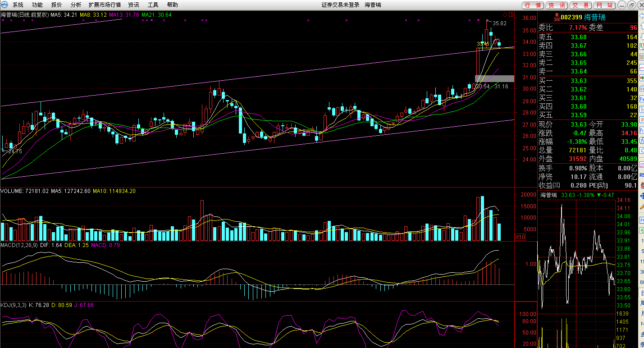The height and width of the screenshot is (348, 644).
Task: Click the 35.82 high price label on the chart
Action: [499, 23]
